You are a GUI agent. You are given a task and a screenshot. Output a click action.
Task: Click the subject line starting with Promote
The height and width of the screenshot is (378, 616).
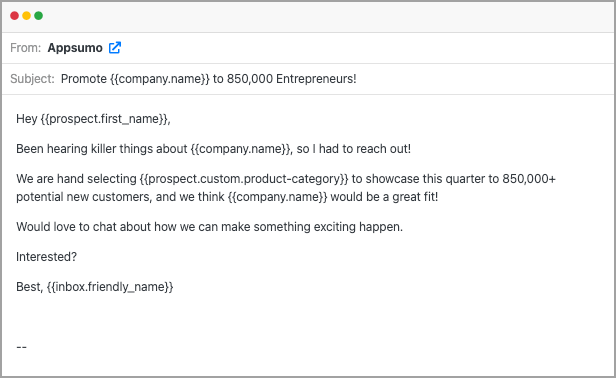tap(209, 79)
